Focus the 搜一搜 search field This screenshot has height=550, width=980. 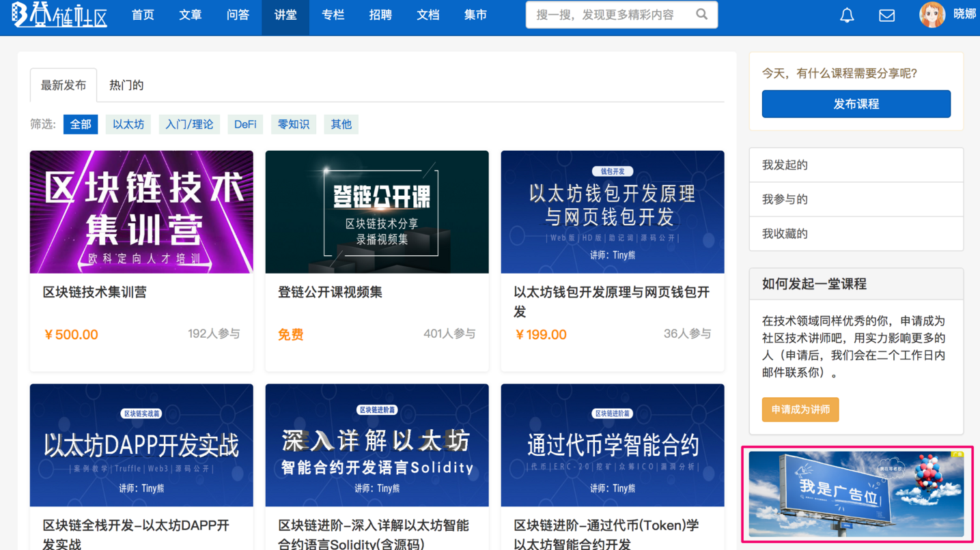pos(621,14)
